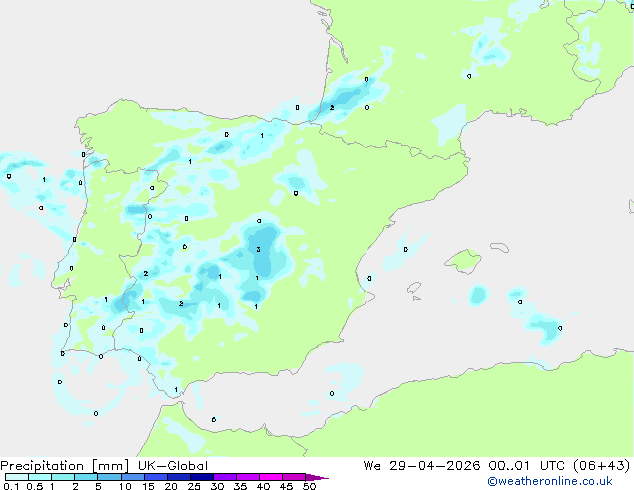634x490 pixels.
Task: Click the '00..01 UTC' time text
Action: (528, 466)
